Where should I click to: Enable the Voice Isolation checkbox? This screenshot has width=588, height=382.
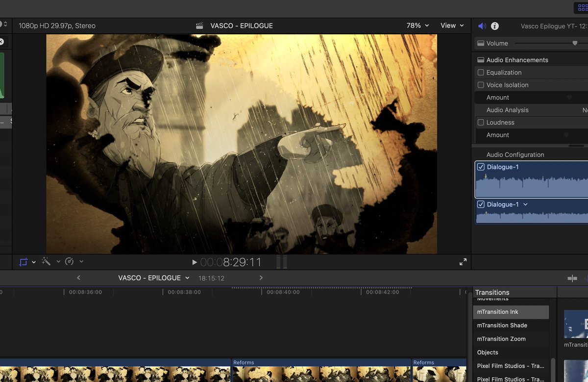tap(481, 85)
